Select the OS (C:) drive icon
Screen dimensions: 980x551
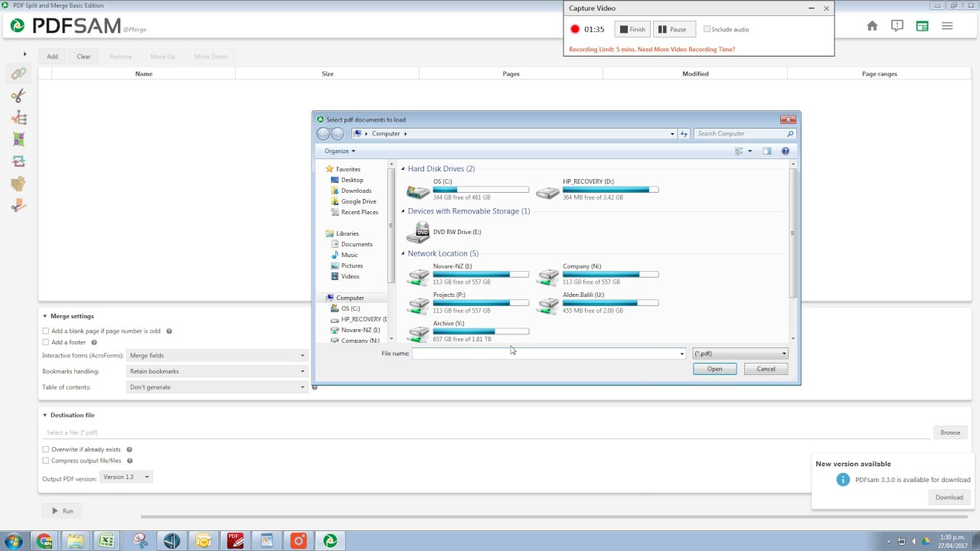click(x=419, y=190)
